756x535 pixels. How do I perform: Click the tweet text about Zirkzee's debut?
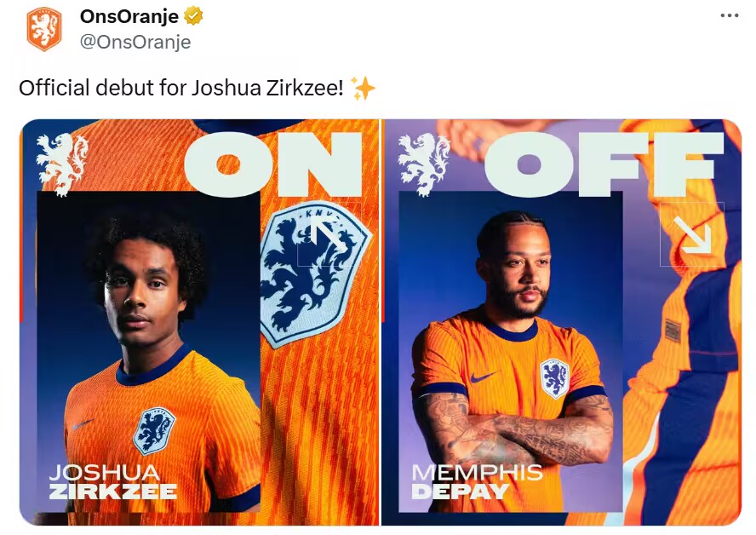pyautogui.click(x=181, y=88)
